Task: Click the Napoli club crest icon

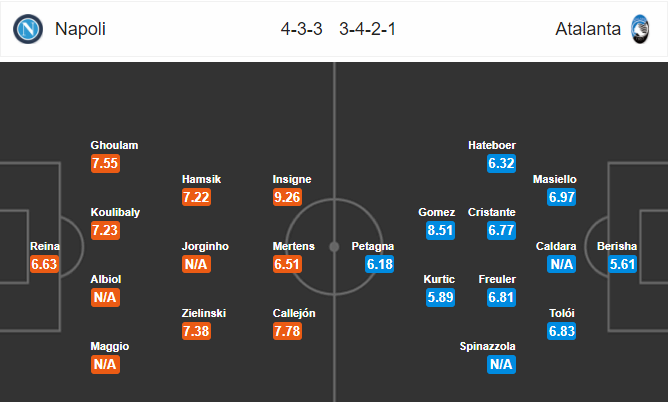Action: pyautogui.click(x=28, y=29)
